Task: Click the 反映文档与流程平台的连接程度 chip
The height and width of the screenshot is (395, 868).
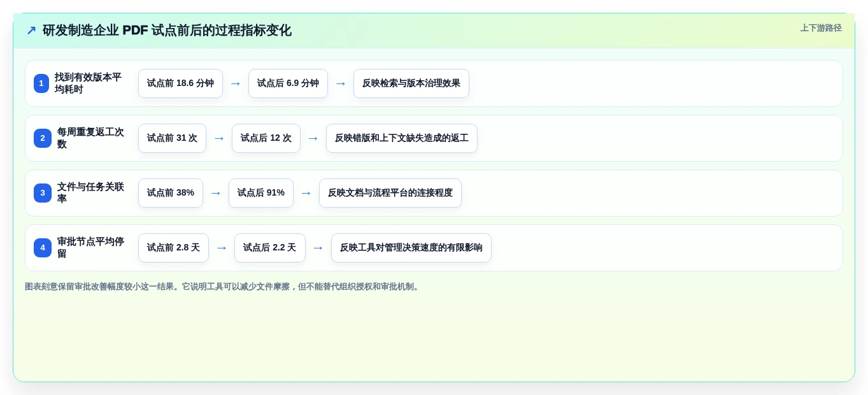Action: pos(390,193)
